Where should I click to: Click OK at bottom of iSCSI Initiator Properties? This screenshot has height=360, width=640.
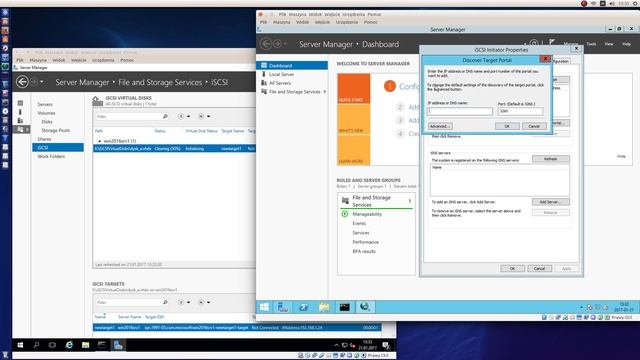[x=512, y=268]
